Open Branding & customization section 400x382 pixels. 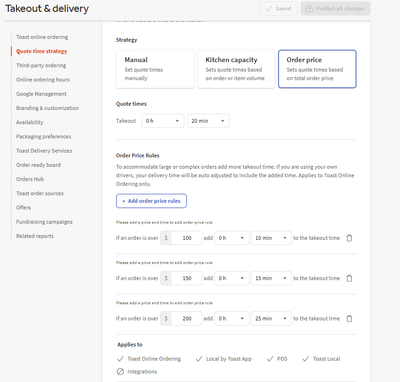48,108
